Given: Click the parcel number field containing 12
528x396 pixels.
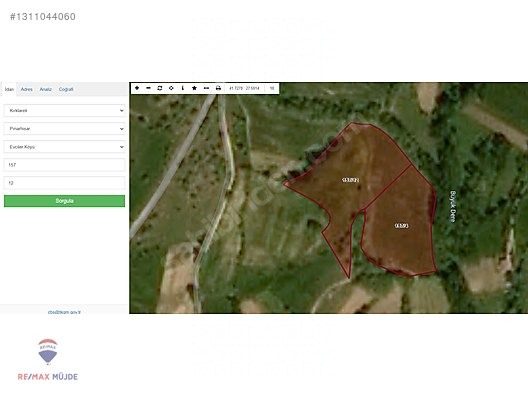Looking at the screenshot, I should tap(64, 183).
